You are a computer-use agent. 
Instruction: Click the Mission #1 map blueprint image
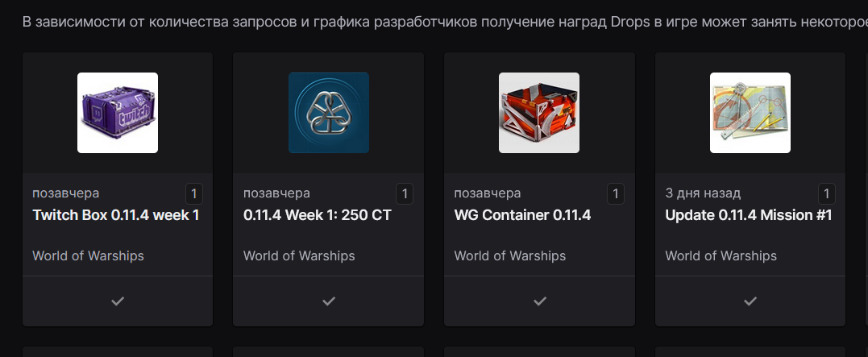point(750,113)
